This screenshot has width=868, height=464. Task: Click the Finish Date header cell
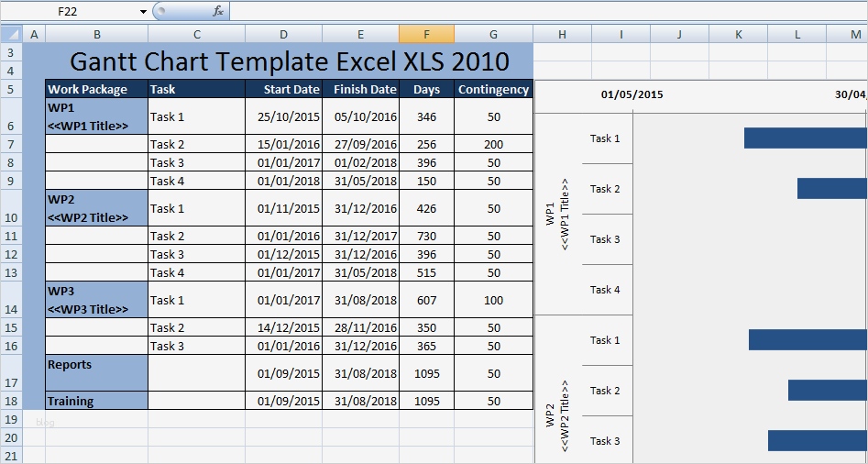tap(360, 89)
